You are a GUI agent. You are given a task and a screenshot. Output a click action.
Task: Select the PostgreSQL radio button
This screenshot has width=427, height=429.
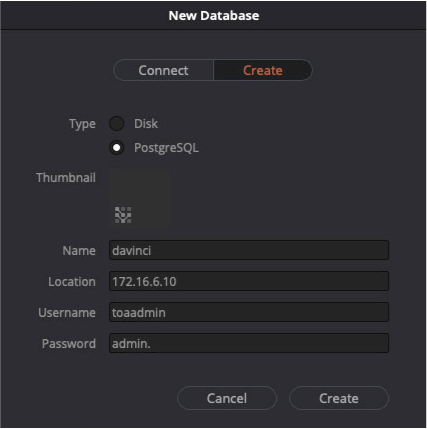point(117,148)
